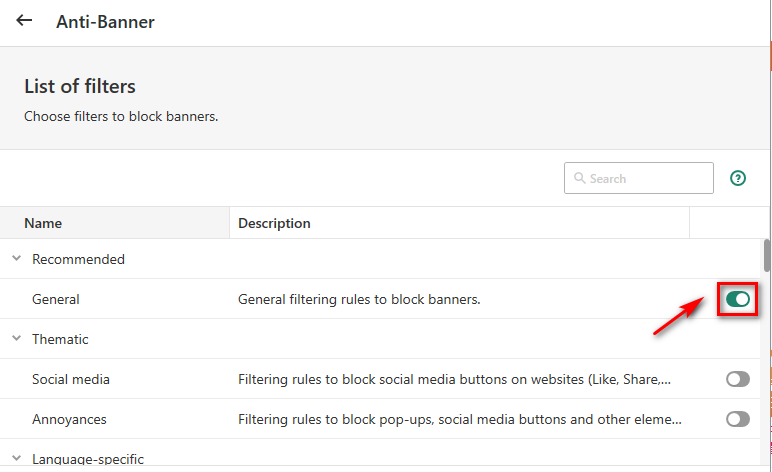The width and height of the screenshot is (772, 472).
Task: Select the Annoyances filter name
Action: 69,419
